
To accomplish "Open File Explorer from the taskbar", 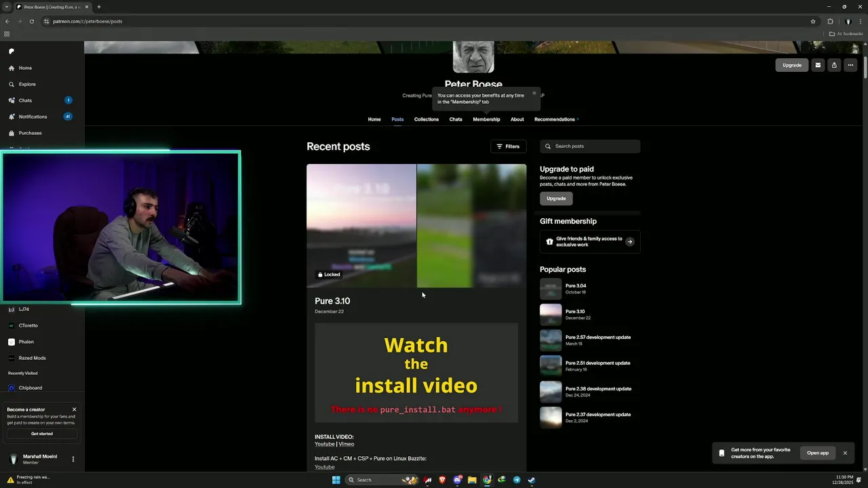I will 472,480.
